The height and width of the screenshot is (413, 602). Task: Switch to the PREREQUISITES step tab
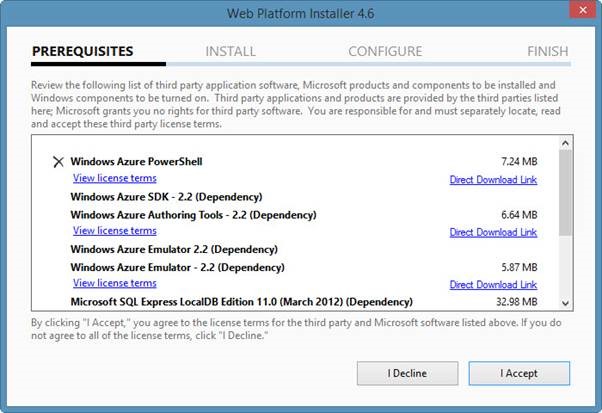coord(83,51)
